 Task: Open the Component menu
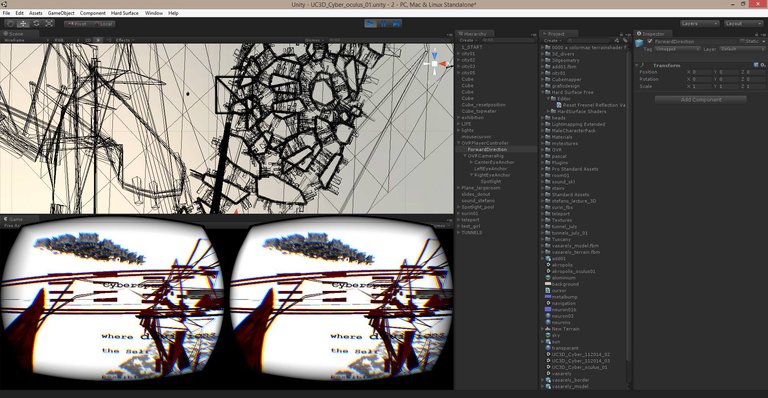coord(93,13)
